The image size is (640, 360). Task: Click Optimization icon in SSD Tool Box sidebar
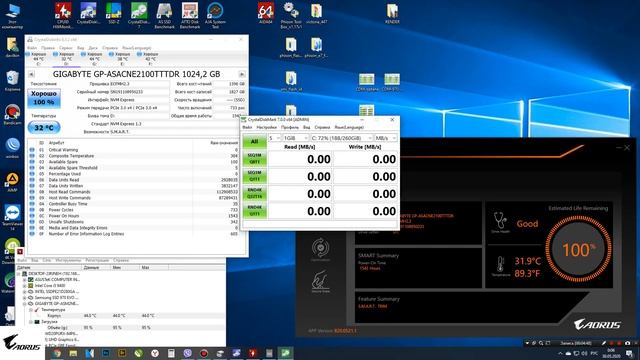click(x=320, y=249)
